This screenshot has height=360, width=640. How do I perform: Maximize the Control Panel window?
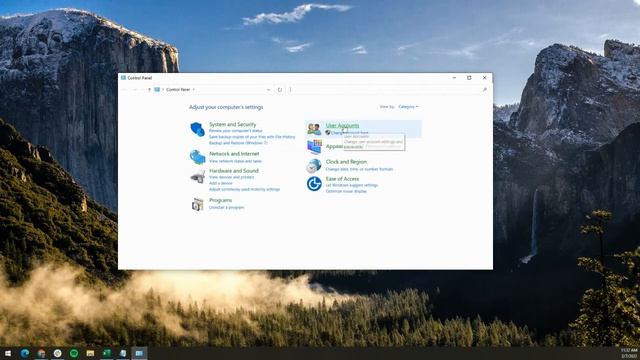[469, 78]
